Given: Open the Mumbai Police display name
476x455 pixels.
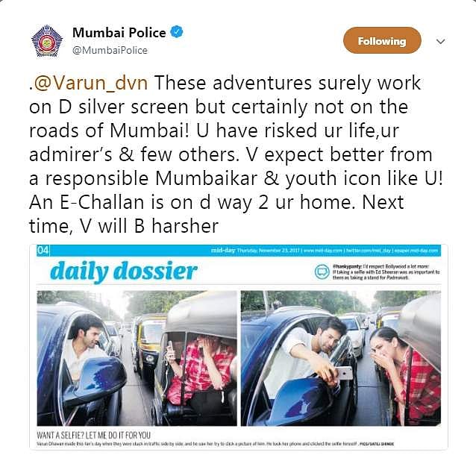Looking at the screenshot, I should click(119, 33).
